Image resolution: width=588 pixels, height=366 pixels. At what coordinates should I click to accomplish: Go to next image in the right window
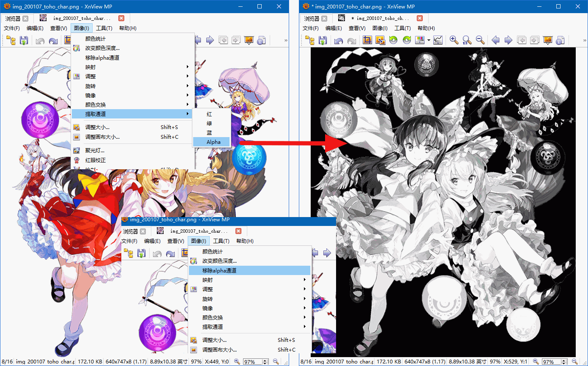[509, 40]
